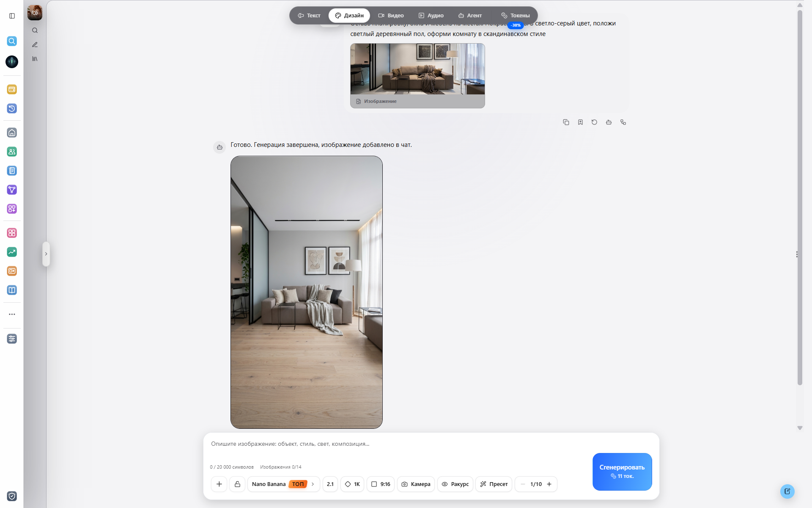Switch to the Аудио tab
Viewport: 812px width, 508px height.
pos(431,16)
